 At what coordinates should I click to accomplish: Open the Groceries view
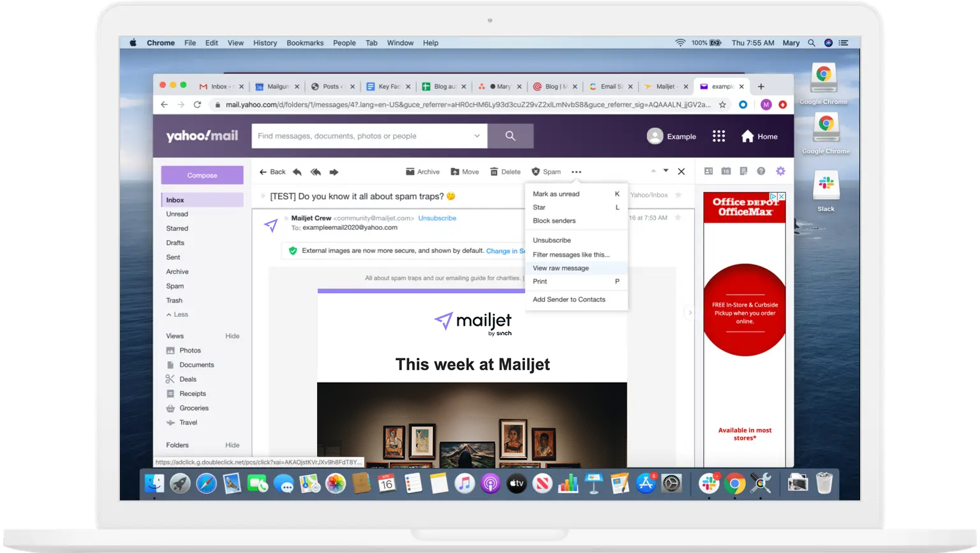click(x=188, y=408)
